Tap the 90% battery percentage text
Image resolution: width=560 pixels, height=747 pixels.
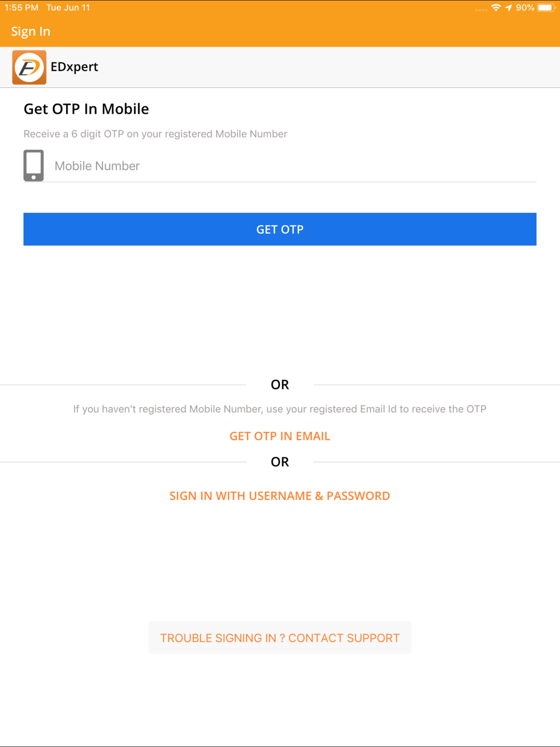click(525, 8)
